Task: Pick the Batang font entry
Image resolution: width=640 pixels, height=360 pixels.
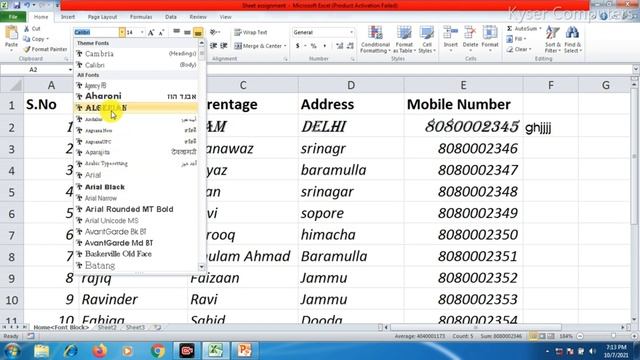Action: 136,265
